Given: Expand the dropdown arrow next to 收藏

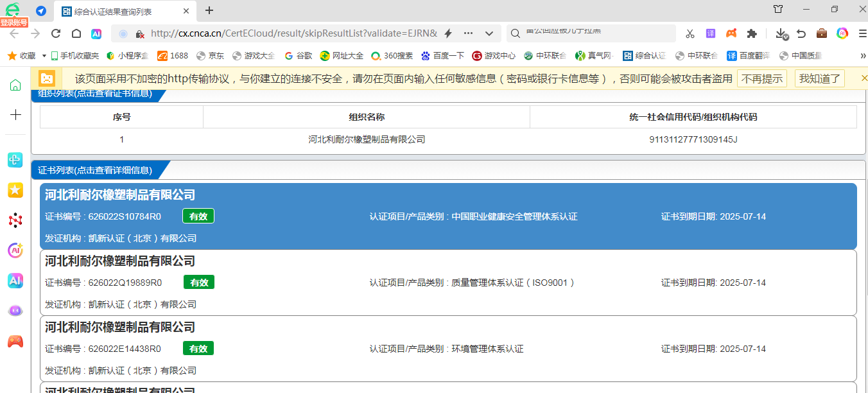Looking at the screenshot, I should pyautogui.click(x=44, y=56).
